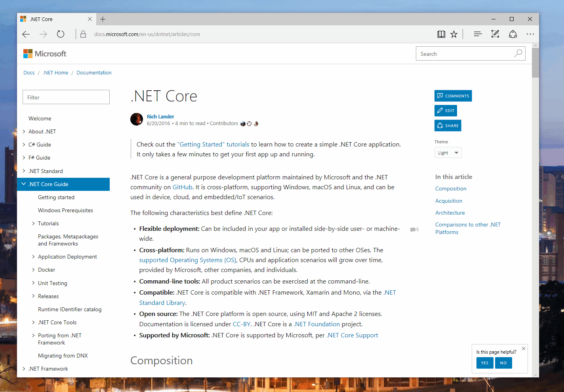Image resolution: width=564 pixels, height=392 pixels.
Task: Open Getting started in sidebar
Action: click(x=56, y=197)
